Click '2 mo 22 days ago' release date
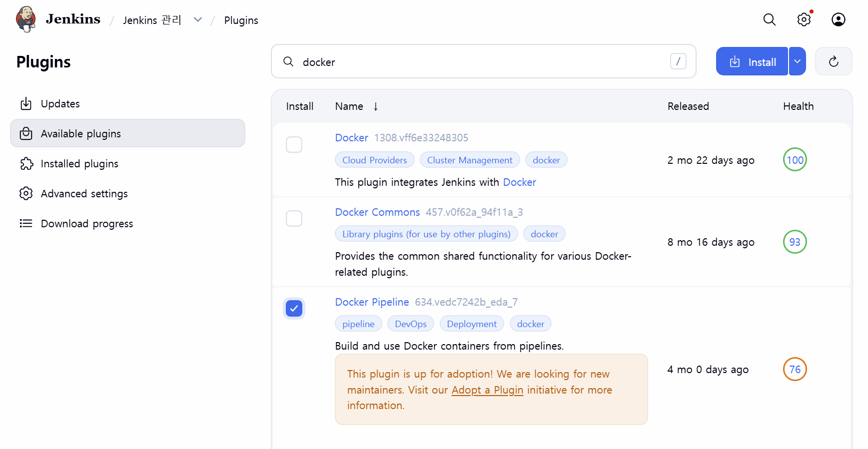The image size is (868, 449). pyautogui.click(x=711, y=160)
